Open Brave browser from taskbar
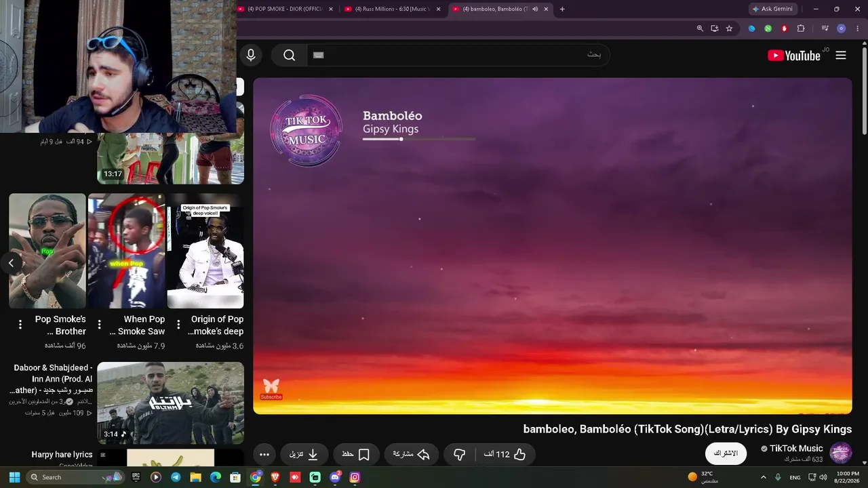The height and width of the screenshot is (488, 868). 275,477
